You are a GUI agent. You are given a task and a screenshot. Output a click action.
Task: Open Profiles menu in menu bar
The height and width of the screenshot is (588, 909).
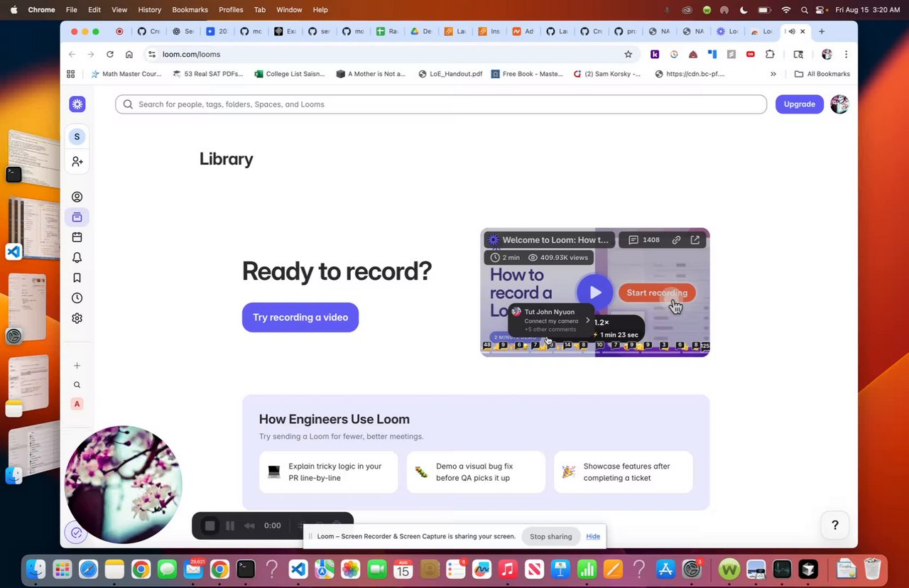(x=231, y=10)
